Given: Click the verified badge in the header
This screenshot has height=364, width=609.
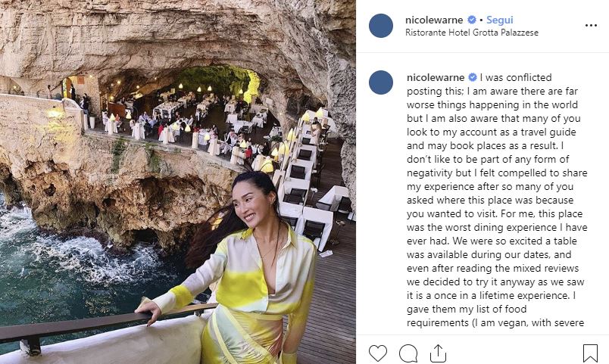Looking at the screenshot, I should coord(473,20).
